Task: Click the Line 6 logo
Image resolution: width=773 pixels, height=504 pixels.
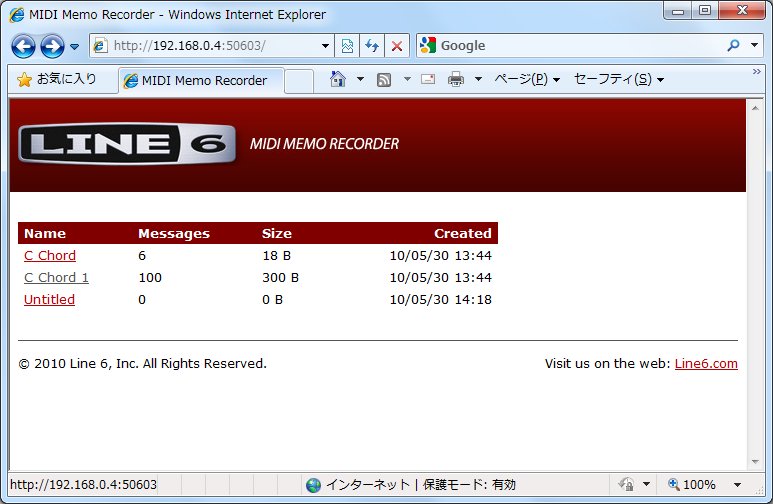Action: click(x=127, y=144)
